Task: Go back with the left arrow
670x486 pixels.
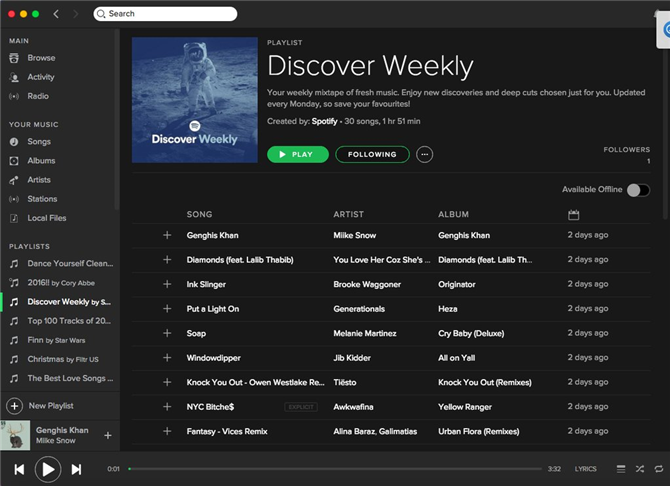Action: pyautogui.click(x=56, y=14)
